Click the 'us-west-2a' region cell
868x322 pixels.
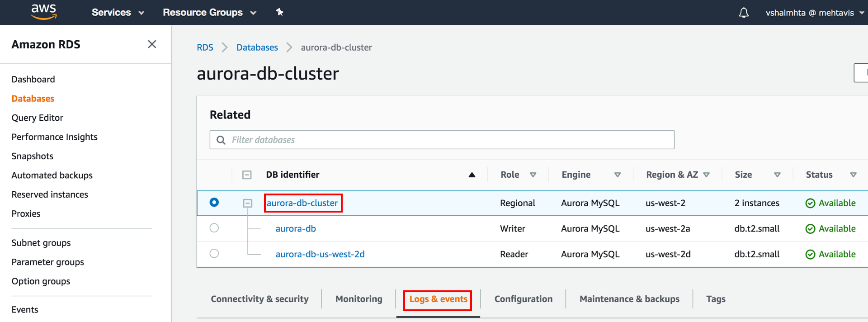[668, 229]
